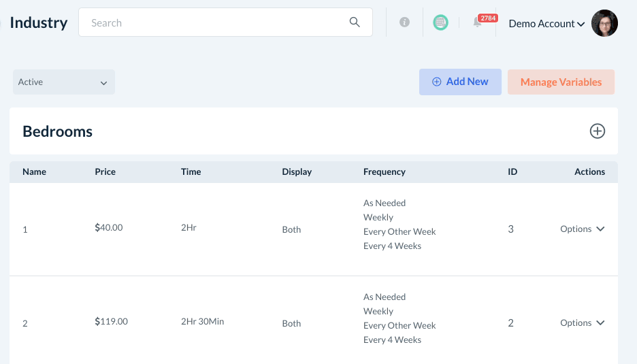Open the green calendar icon
This screenshot has width=637, height=364.
[x=440, y=22]
